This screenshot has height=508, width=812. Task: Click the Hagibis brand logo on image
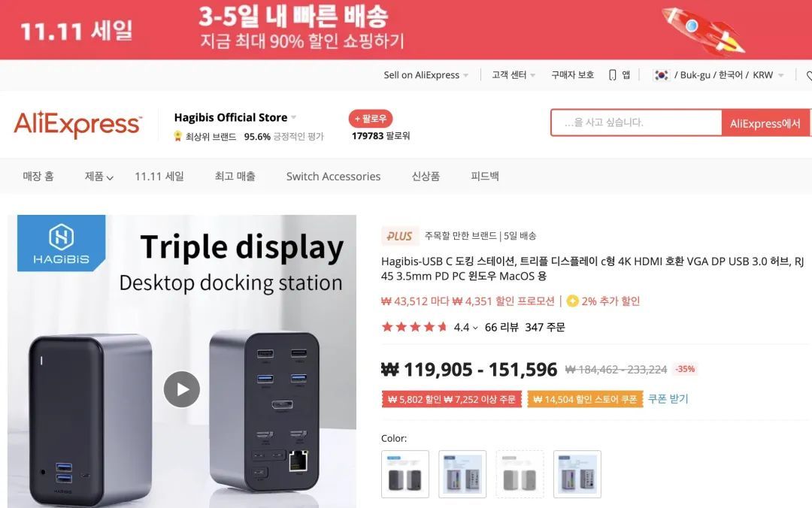coord(61,243)
